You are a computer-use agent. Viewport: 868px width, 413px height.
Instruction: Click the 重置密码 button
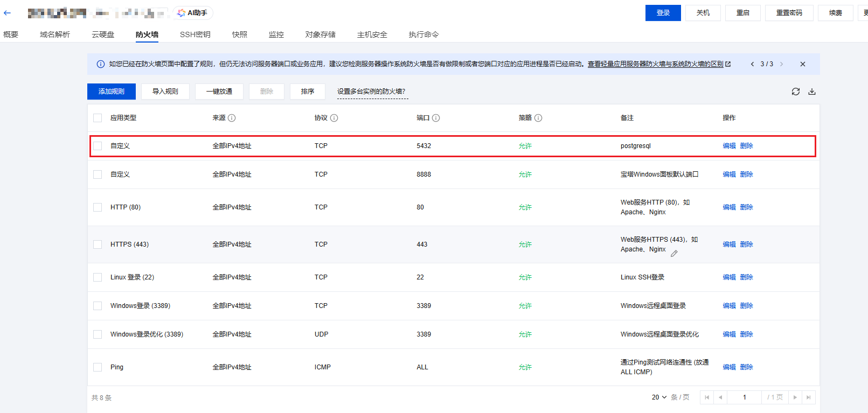[789, 13]
